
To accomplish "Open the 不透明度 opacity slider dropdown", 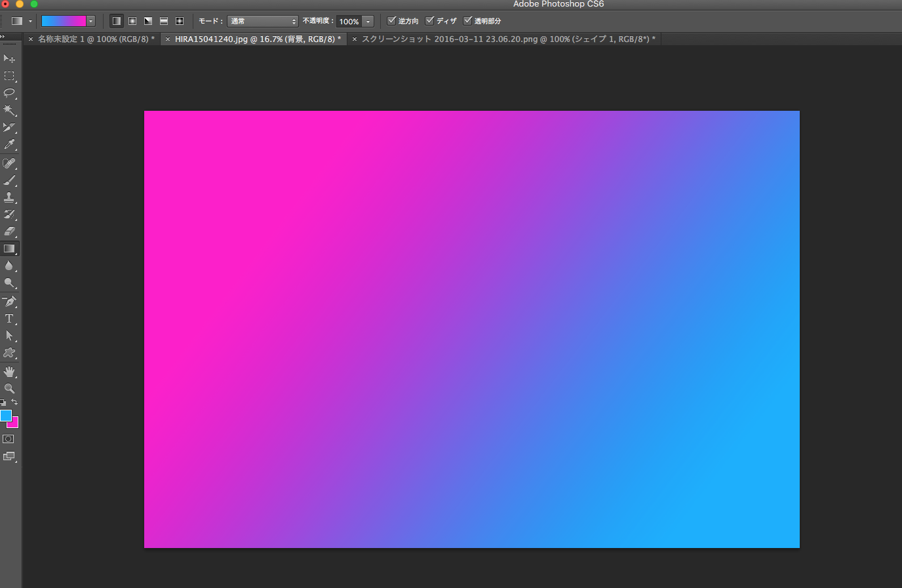I will (368, 22).
